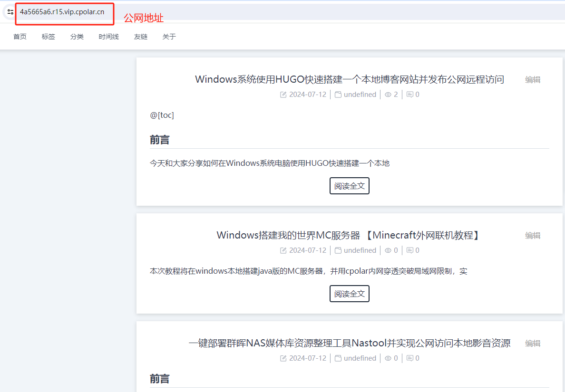Click the folder icon on the Minecraft post
This screenshot has width=565, height=392.
pyautogui.click(x=338, y=250)
